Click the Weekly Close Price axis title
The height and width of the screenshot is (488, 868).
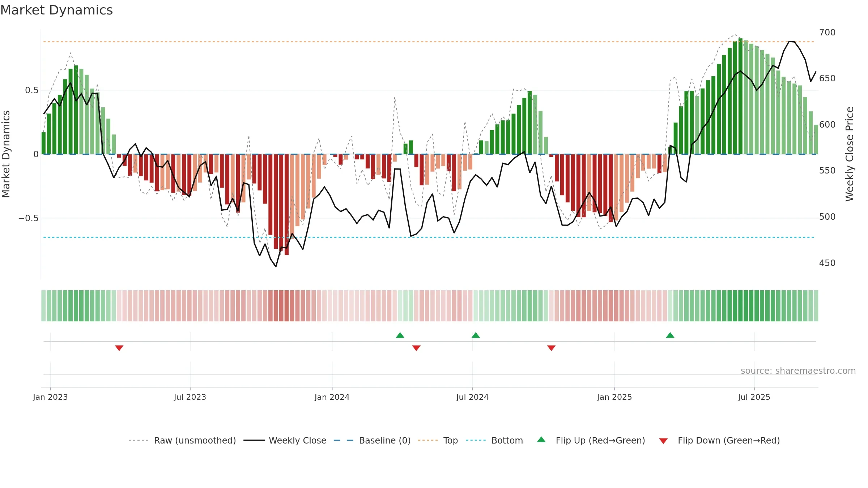point(850,154)
